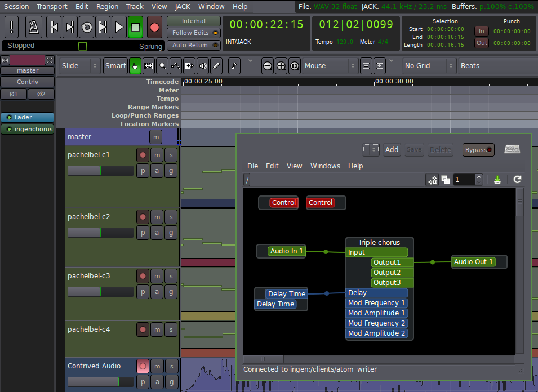This screenshot has width=538, height=392.
Task: Toggle the note-level editing icon
Action: click(234, 66)
